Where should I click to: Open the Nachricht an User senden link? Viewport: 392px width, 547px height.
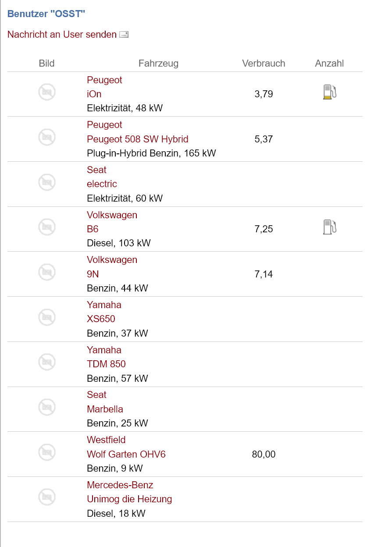point(62,34)
